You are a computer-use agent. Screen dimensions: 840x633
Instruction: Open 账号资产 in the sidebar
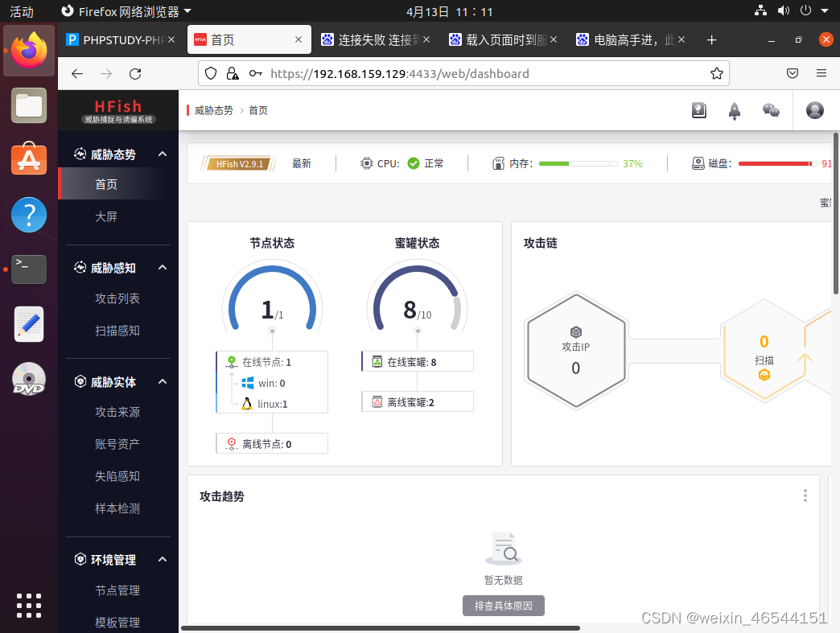(117, 444)
